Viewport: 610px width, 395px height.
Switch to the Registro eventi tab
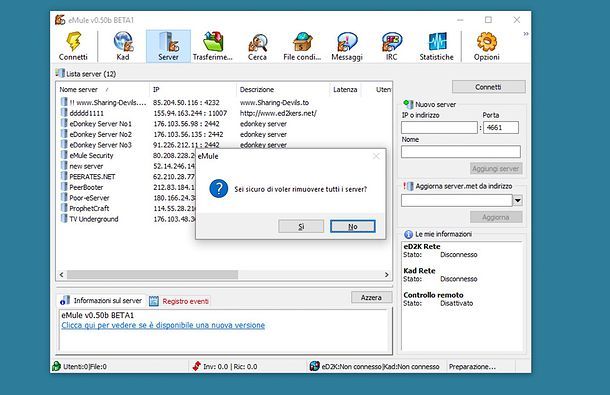pos(179,301)
